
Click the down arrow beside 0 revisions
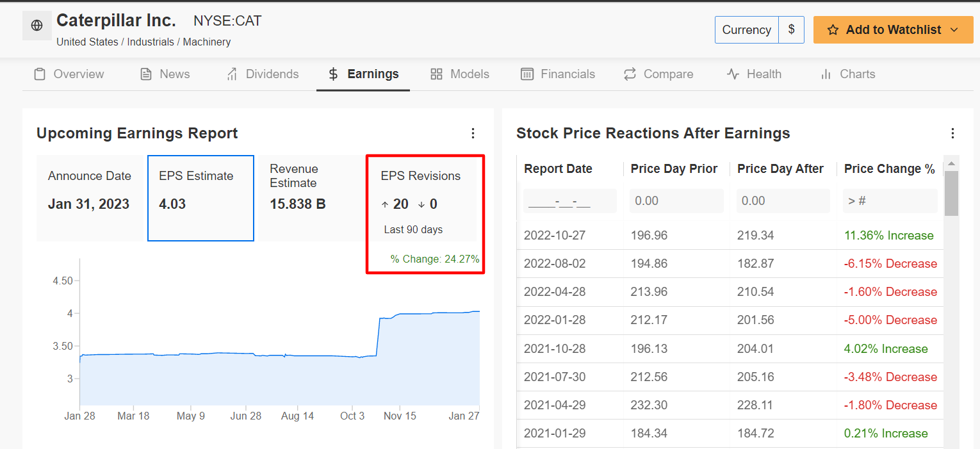421,205
